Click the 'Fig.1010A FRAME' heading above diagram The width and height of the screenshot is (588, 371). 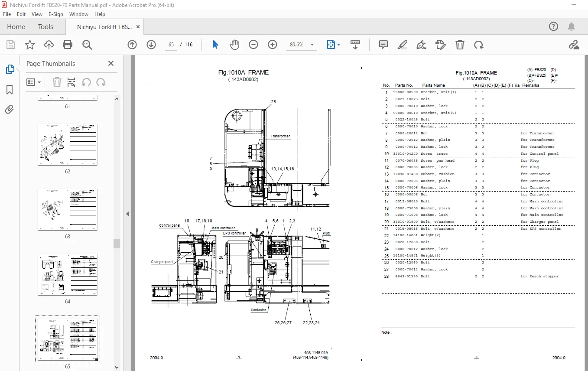click(243, 72)
